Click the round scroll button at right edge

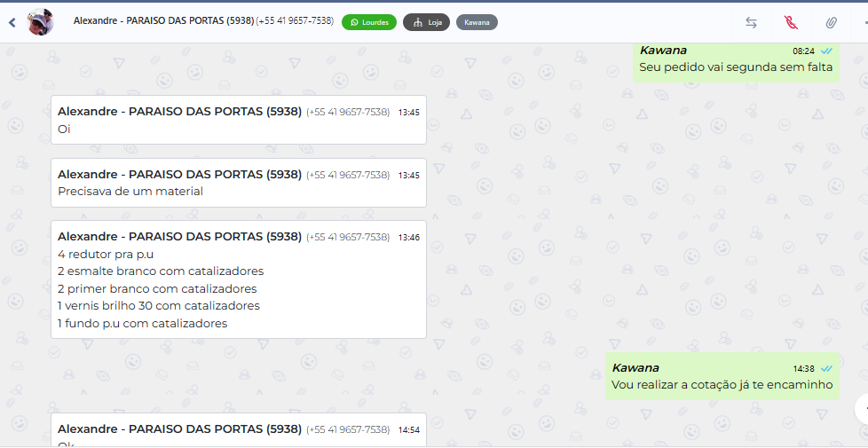point(862,407)
